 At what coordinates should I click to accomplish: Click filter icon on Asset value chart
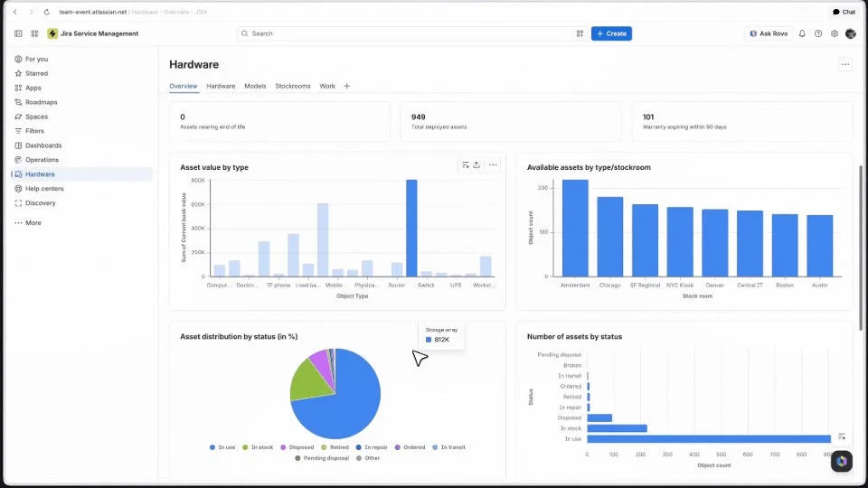[x=466, y=164]
